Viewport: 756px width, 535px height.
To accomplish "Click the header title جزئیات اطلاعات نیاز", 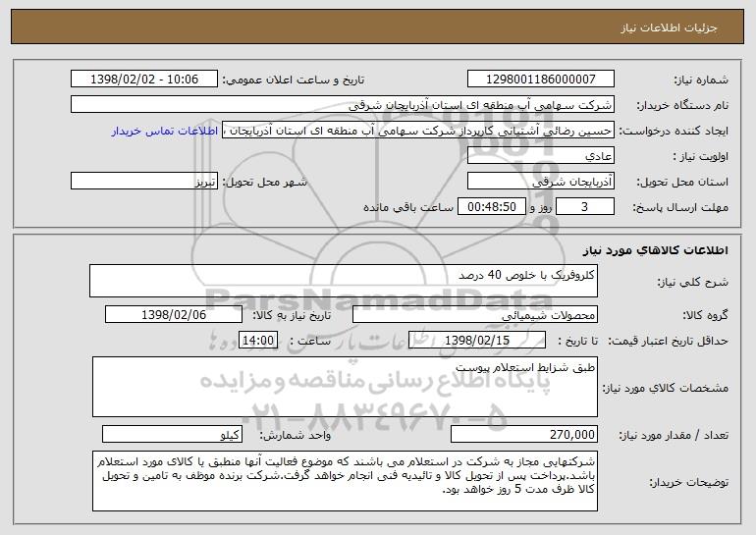I will [669, 27].
